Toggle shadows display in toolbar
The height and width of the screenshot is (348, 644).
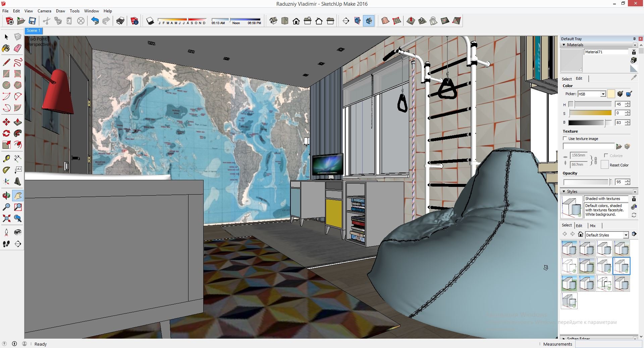pyautogui.click(x=150, y=21)
